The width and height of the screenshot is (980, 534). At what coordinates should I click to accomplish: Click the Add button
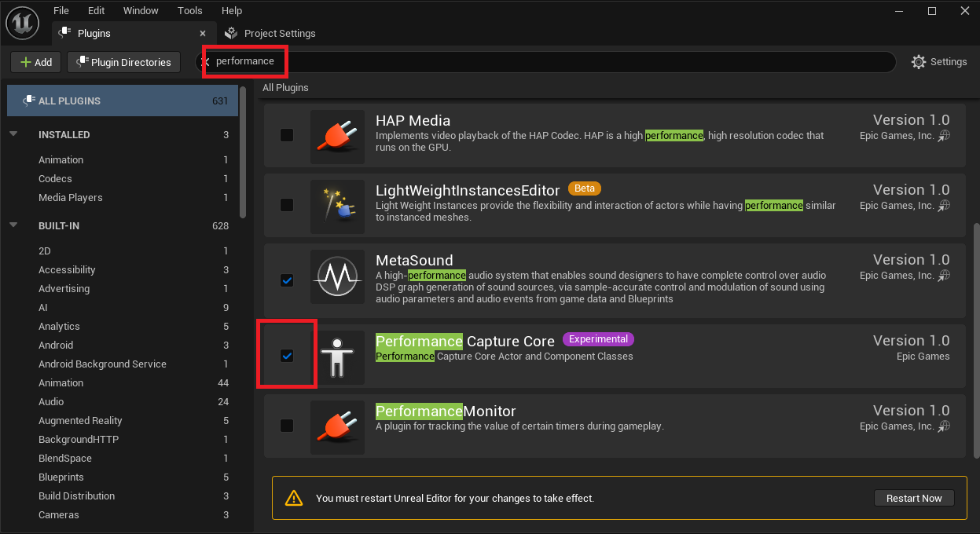click(x=36, y=62)
